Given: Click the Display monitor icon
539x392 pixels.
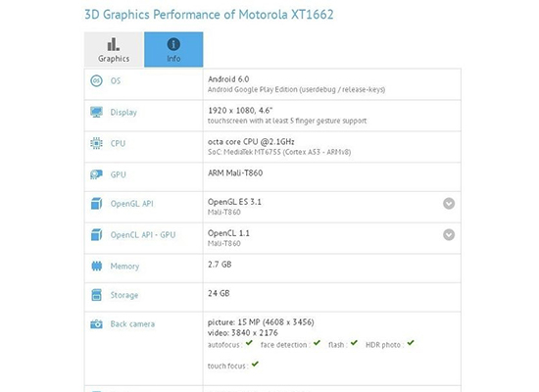Looking at the screenshot, I should [x=96, y=112].
